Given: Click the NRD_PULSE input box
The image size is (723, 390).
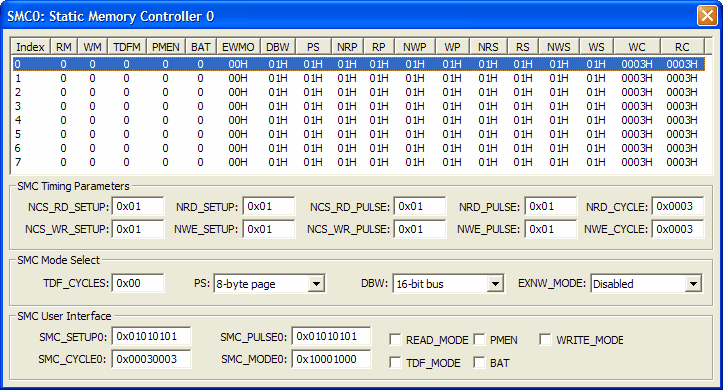Looking at the screenshot, I should (x=551, y=206).
